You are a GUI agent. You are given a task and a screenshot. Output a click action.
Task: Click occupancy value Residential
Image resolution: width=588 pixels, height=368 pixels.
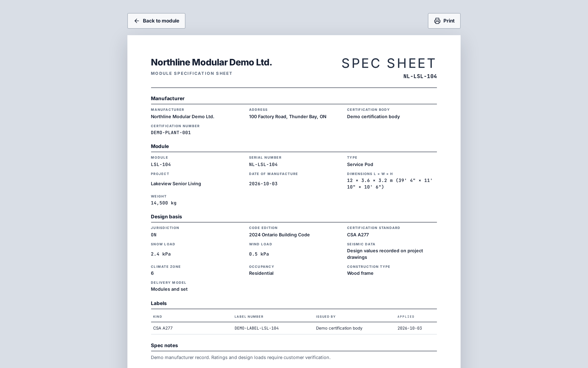coord(261,273)
